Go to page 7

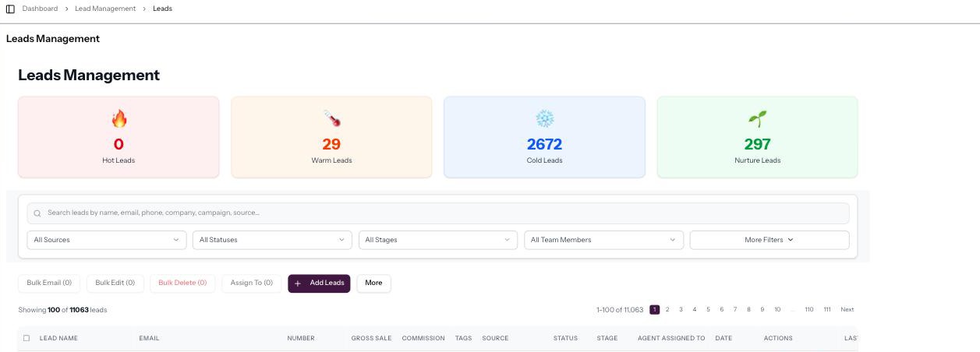tap(735, 310)
